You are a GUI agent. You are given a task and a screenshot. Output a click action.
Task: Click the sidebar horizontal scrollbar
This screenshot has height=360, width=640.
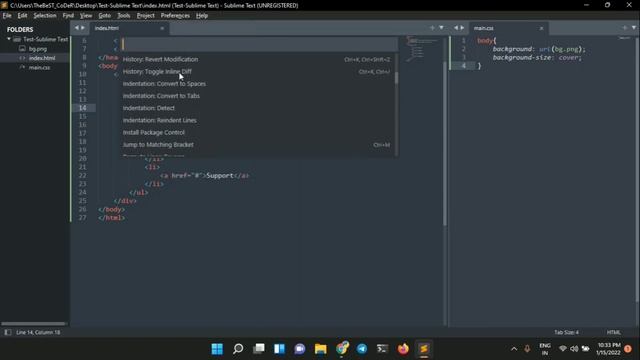[33, 324]
